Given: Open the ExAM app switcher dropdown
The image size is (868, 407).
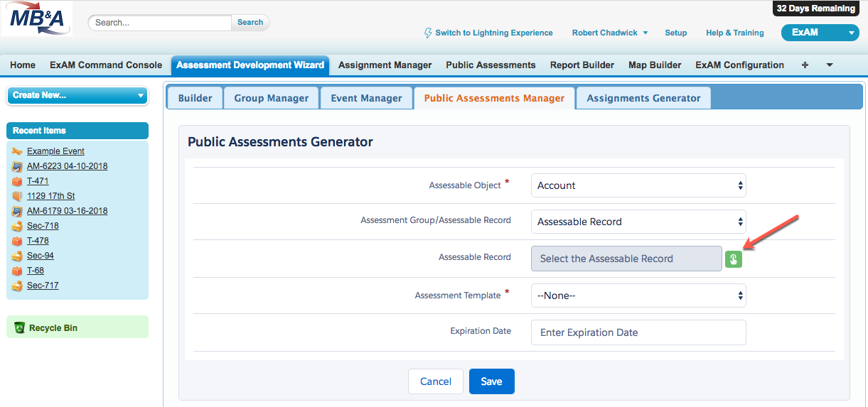Looking at the screenshot, I should 820,33.
